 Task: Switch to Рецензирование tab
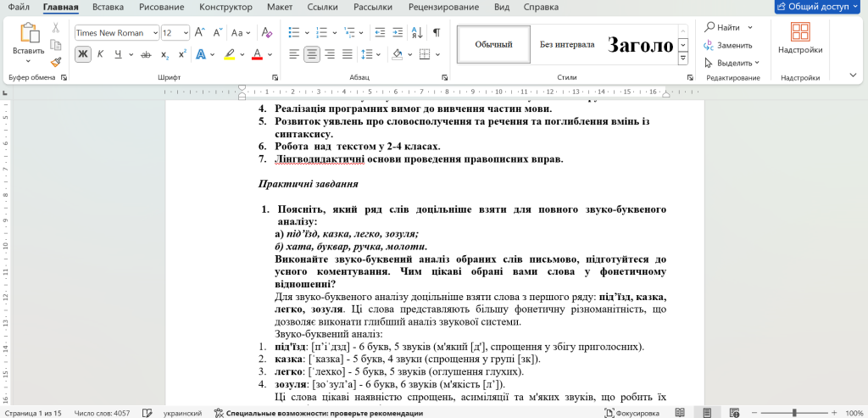(x=444, y=7)
